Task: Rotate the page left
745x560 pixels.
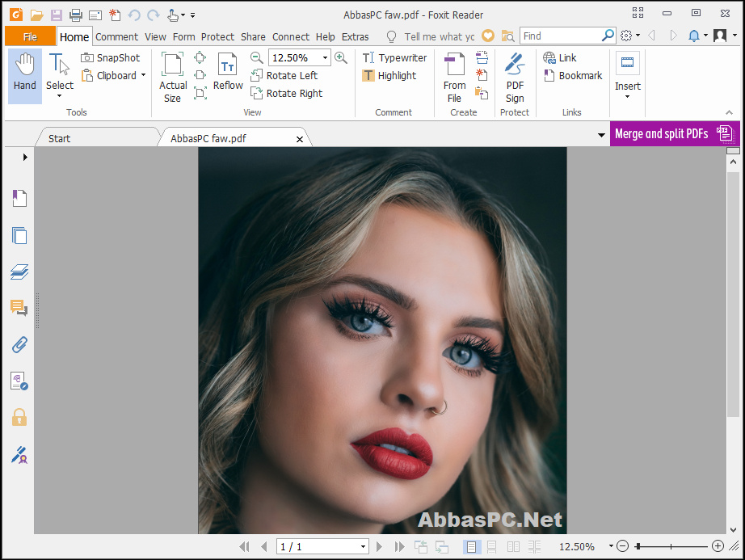Action: pos(284,75)
